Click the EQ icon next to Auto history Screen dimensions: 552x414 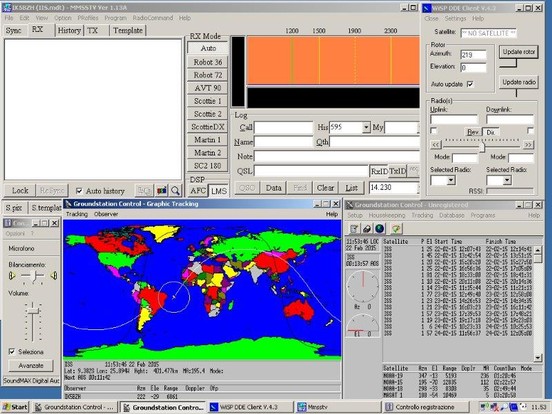[144, 191]
